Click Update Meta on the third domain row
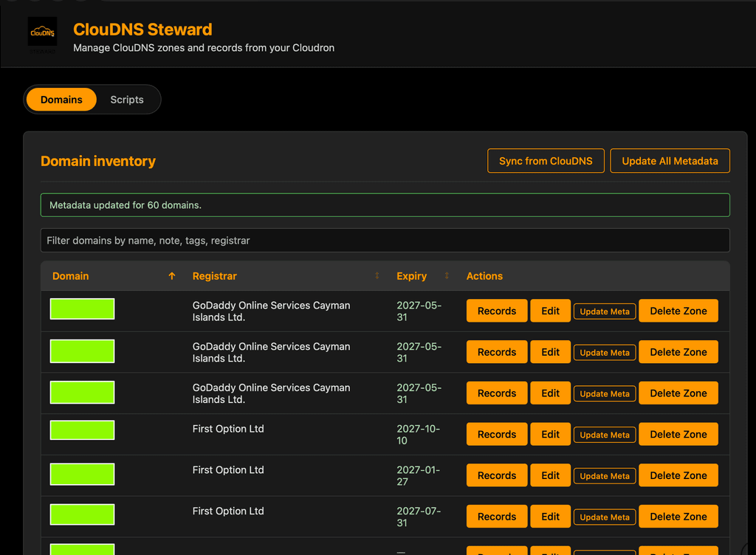Screen dimensions: 756x555 point(604,393)
